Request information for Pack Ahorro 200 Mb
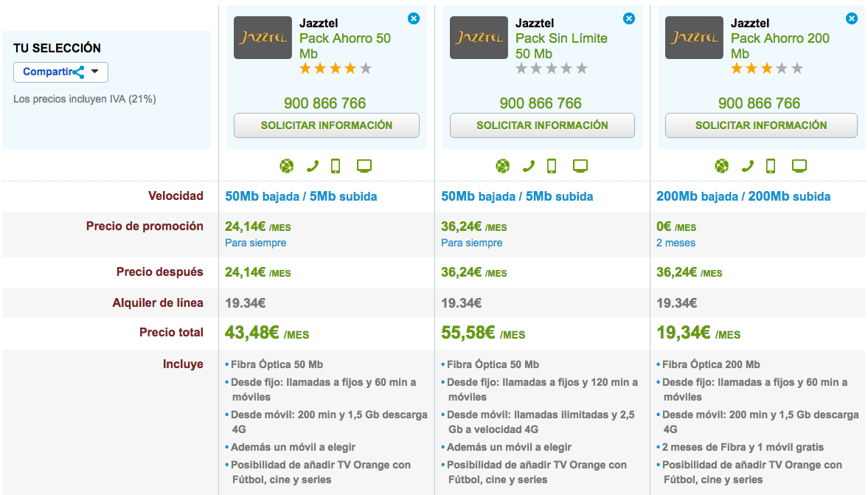The image size is (868, 495). point(761,125)
